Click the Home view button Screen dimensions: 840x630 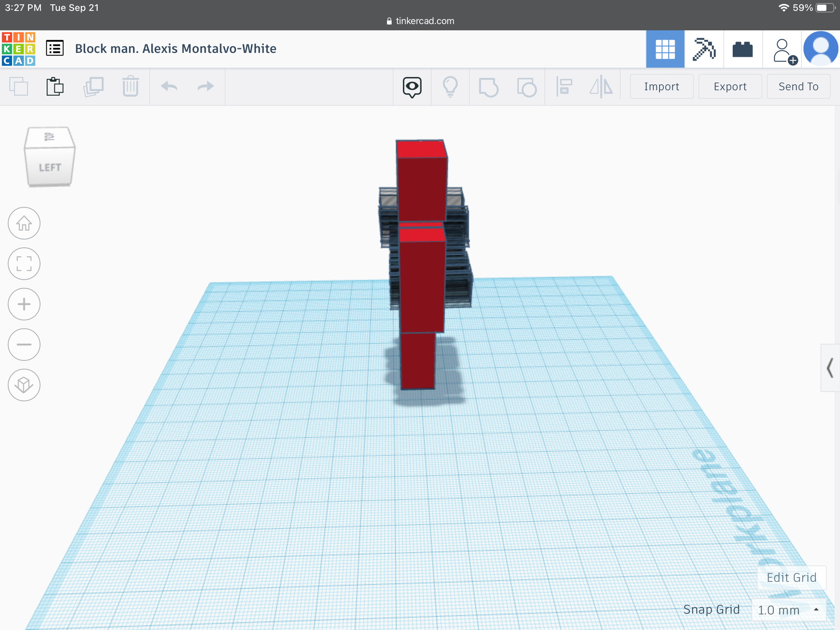click(x=24, y=223)
